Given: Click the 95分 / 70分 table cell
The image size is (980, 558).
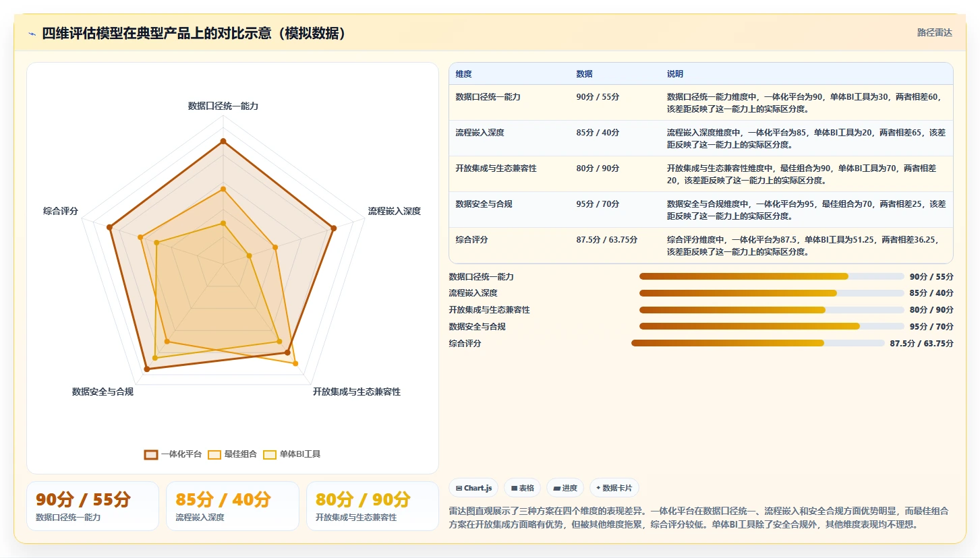Looking at the screenshot, I should 598,204.
